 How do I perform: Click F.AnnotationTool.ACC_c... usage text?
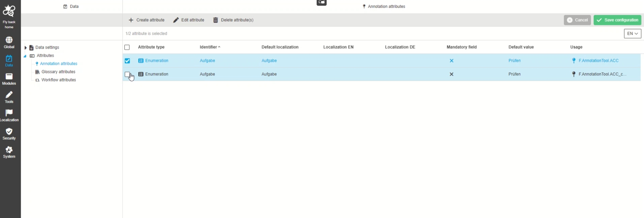pos(603,74)
